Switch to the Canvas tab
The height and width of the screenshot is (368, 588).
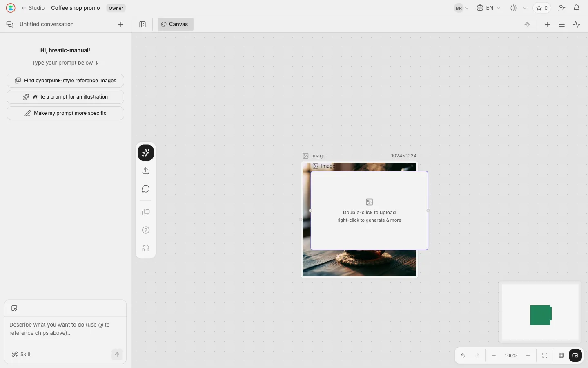pos(176,25)
